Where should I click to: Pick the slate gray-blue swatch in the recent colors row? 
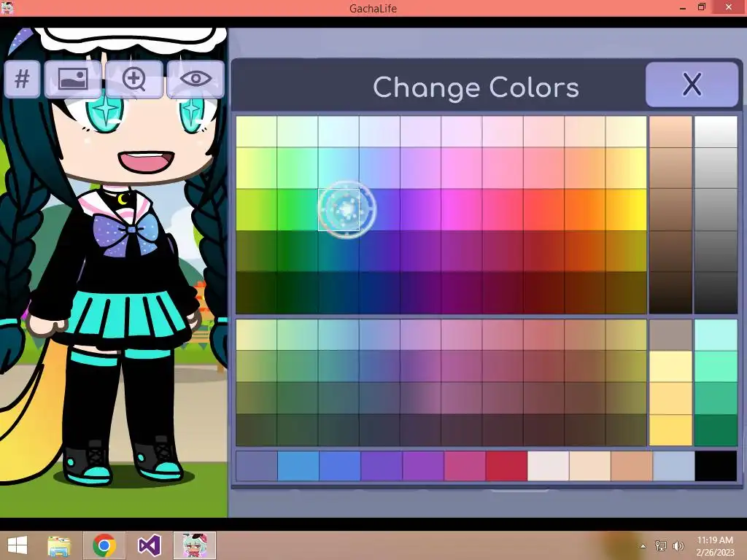point(256,466)
